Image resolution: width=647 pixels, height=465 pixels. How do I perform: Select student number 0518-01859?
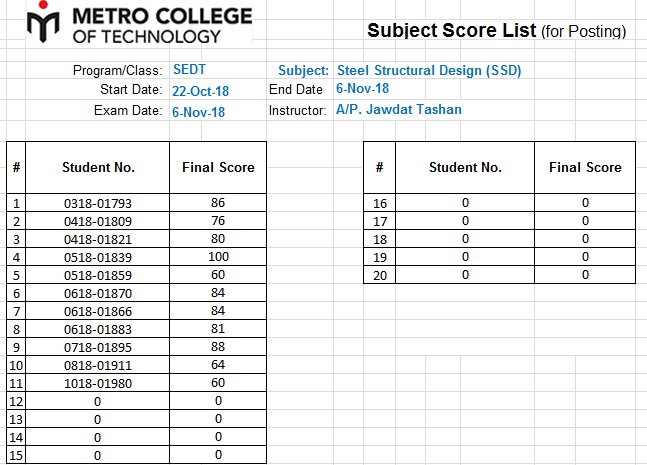coord(98,275)
